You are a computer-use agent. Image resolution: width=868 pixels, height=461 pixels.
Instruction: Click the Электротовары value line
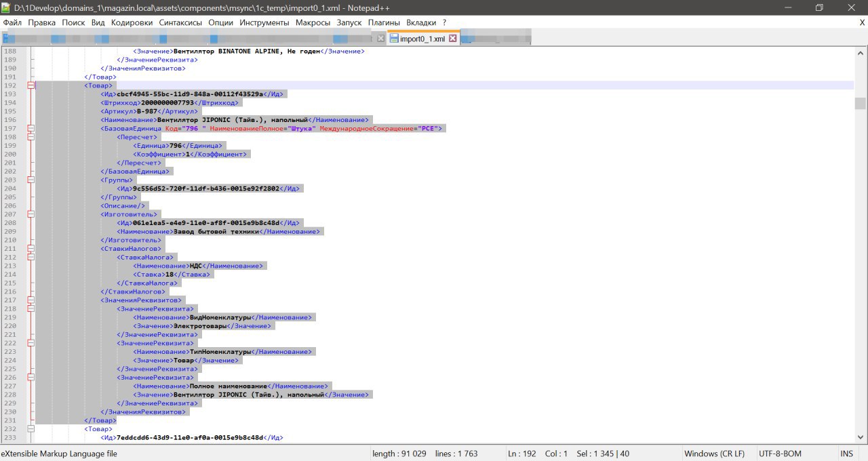click(202, 326)
